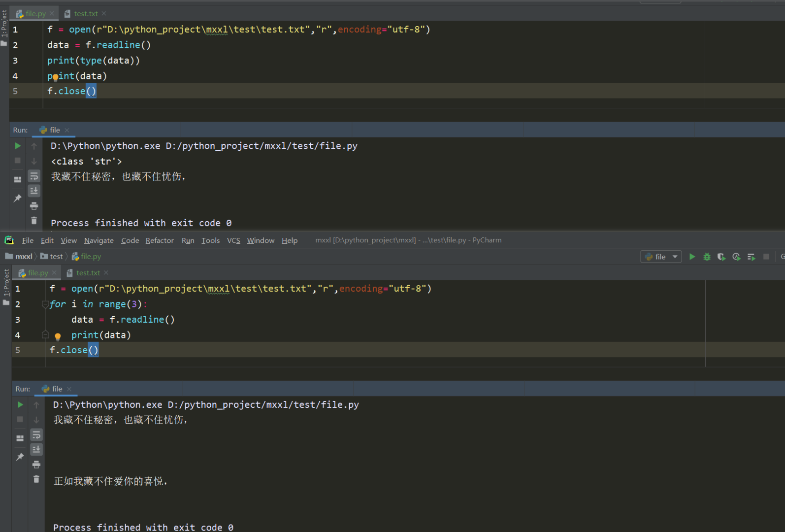Viewport: 785px width, 532px height.
Task: Open the View menu
Action: 69,240
